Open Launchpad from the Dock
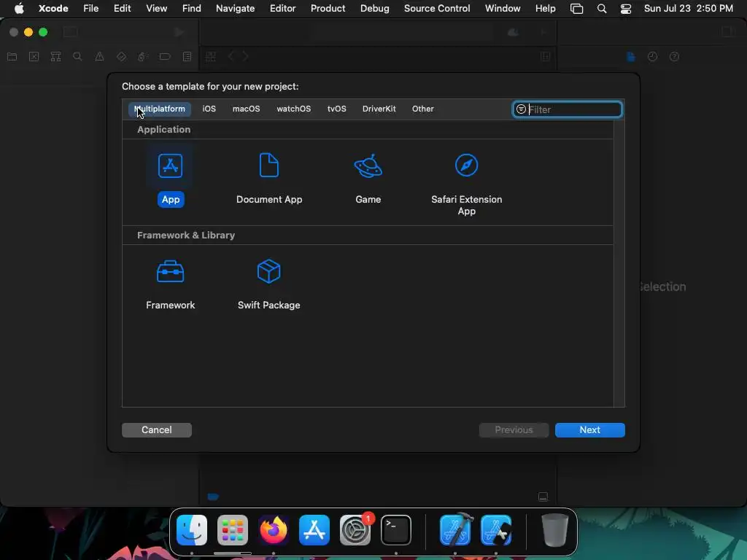747x560 pixels. tap(233, 529)
